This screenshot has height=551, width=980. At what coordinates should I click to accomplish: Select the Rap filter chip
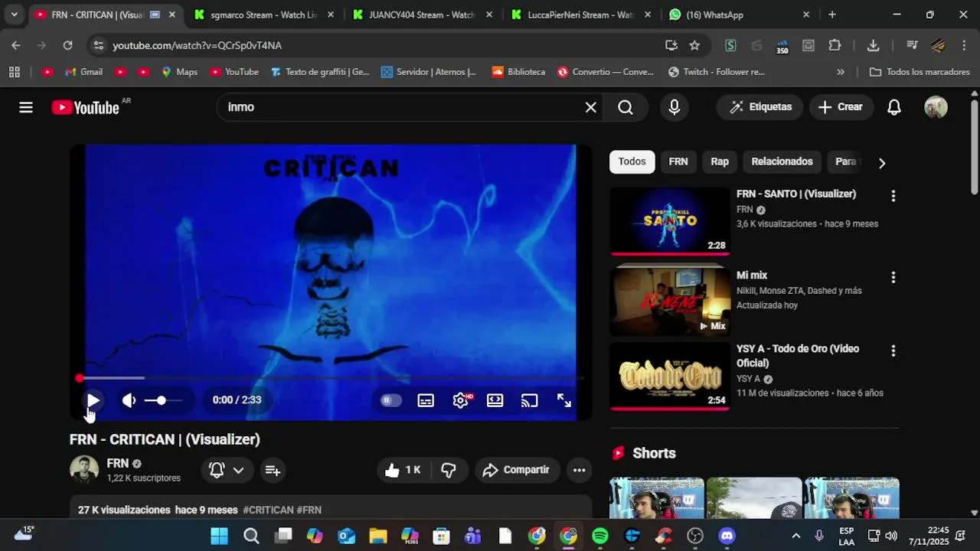[720, 161]
